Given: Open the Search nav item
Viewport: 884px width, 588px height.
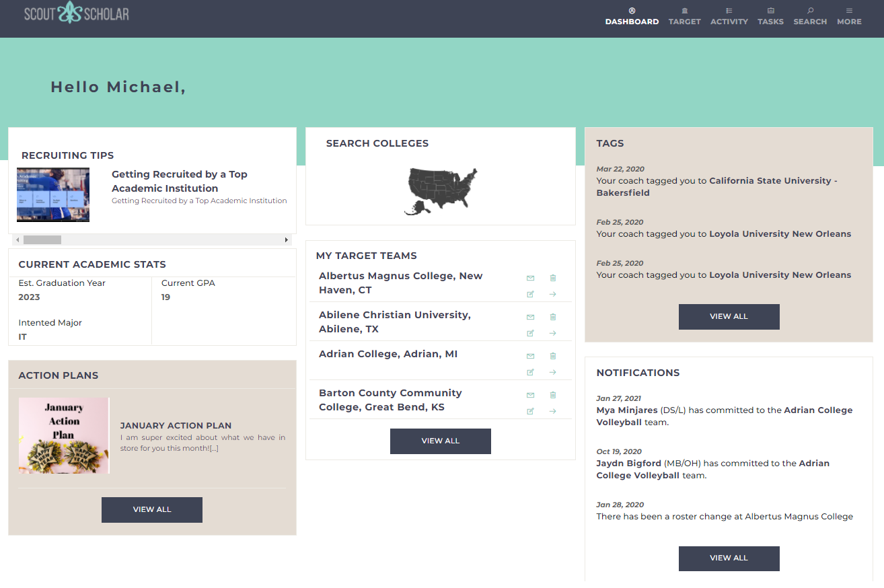Looking at the screenshot, I should coord(810,17).
